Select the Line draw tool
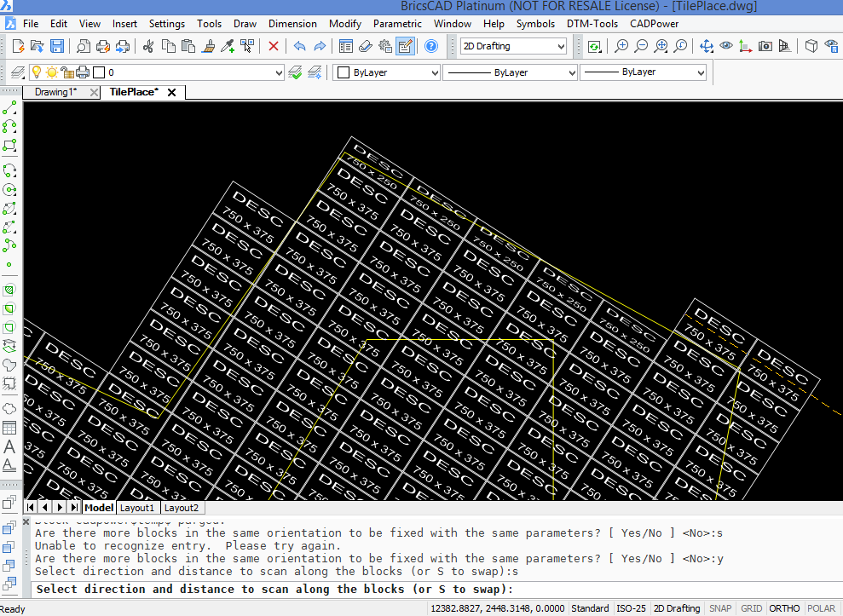Viewport: 843px width, 616px height. click(9, 109)
